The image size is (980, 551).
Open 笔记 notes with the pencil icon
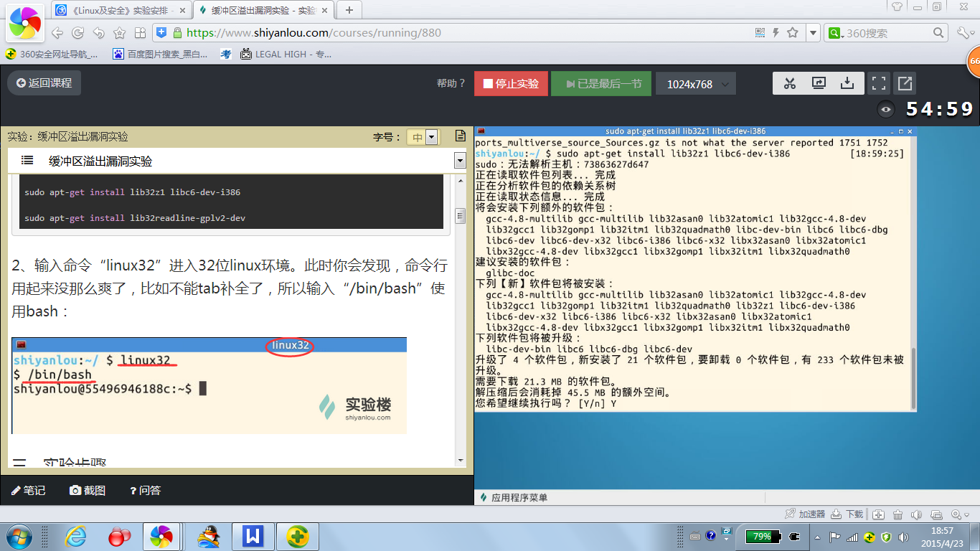[28, 491]
